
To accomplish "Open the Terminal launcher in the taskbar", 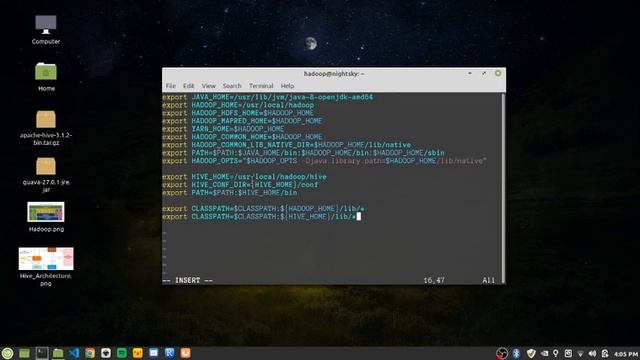I will (42, 353).
